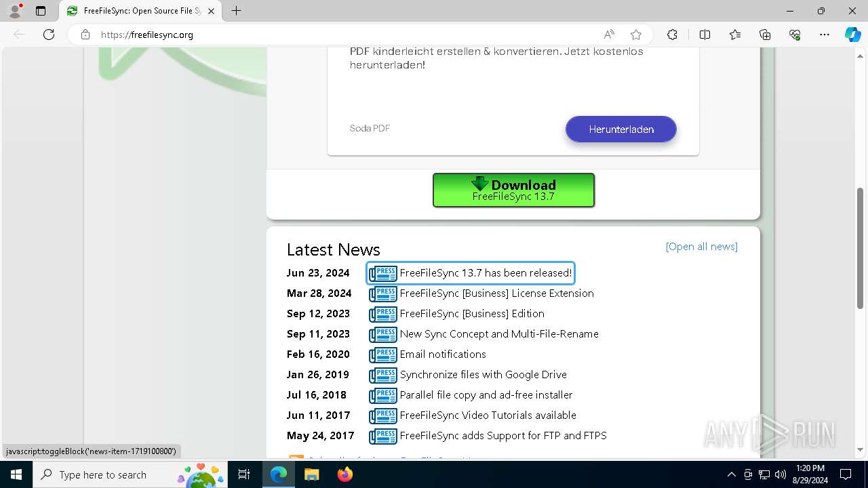
Task: Click the Sep 12, 2023 date text
Action: (318, 314)
